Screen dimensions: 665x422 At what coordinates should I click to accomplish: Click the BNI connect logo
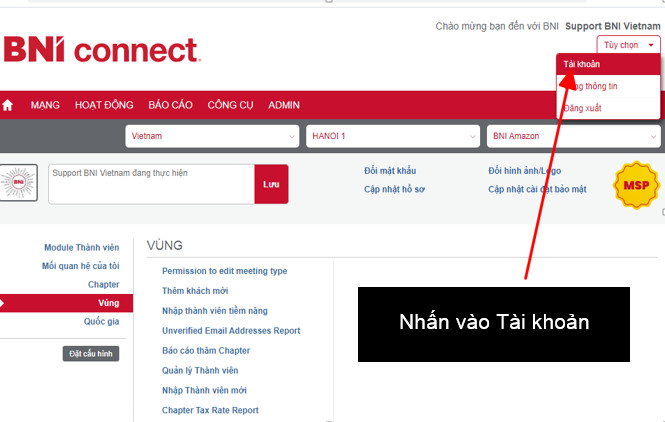[102, 50]
